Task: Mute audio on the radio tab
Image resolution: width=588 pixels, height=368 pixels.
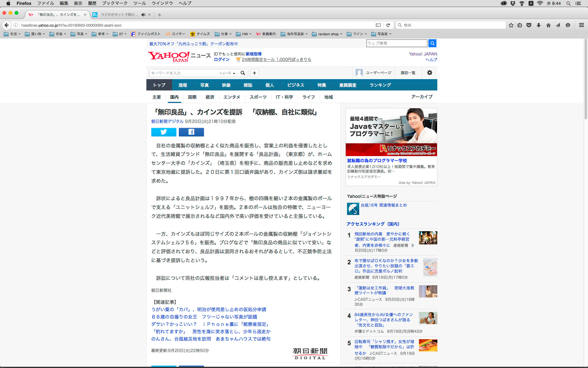Action: tap(143, 14)
